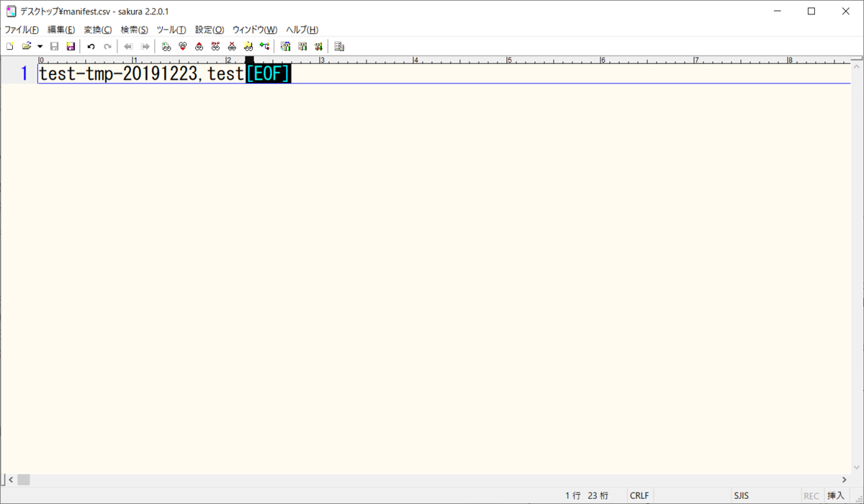This screenshot has height=504, width=864.
Task: Open the type-specific settings icon
Action: coord(302,46)
